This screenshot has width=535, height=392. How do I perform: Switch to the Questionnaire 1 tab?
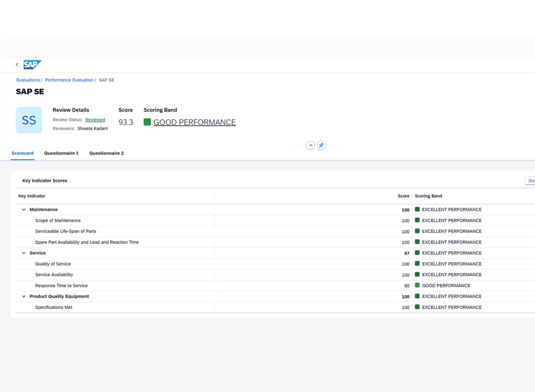click(61, 153)
